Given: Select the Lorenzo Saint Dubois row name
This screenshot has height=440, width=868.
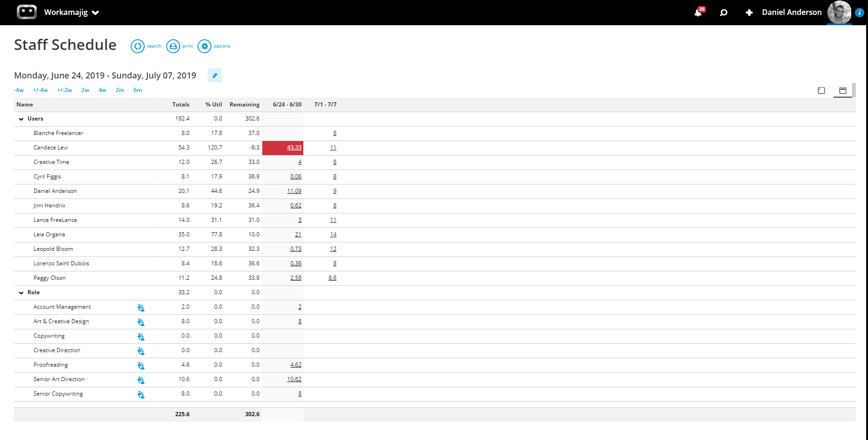Looking at the screenshot, I should (61, 263).
